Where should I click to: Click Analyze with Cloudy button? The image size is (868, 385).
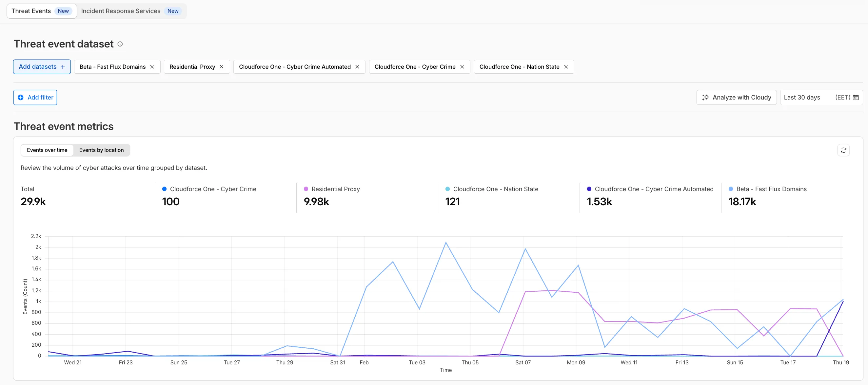[x=736, y=98]
